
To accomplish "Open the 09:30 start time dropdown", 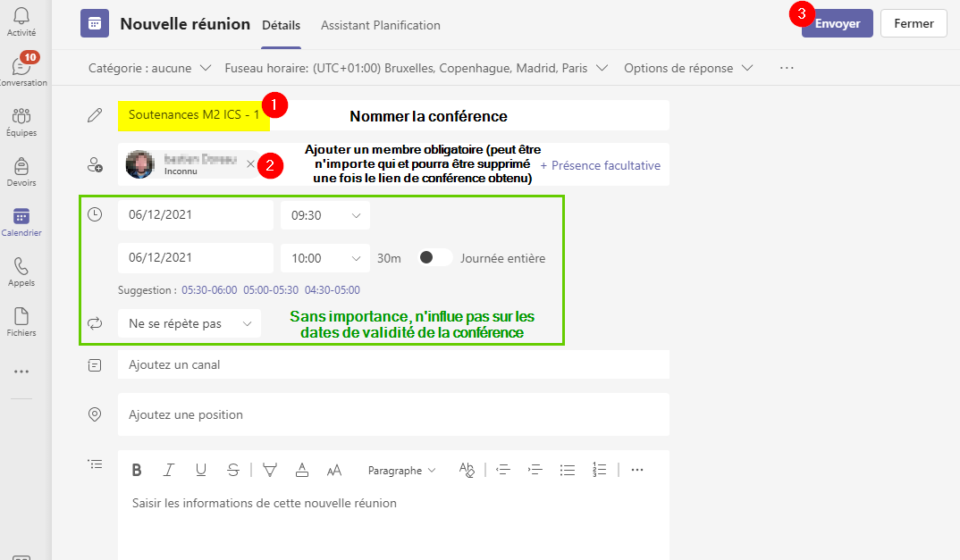I will [324, 214].
